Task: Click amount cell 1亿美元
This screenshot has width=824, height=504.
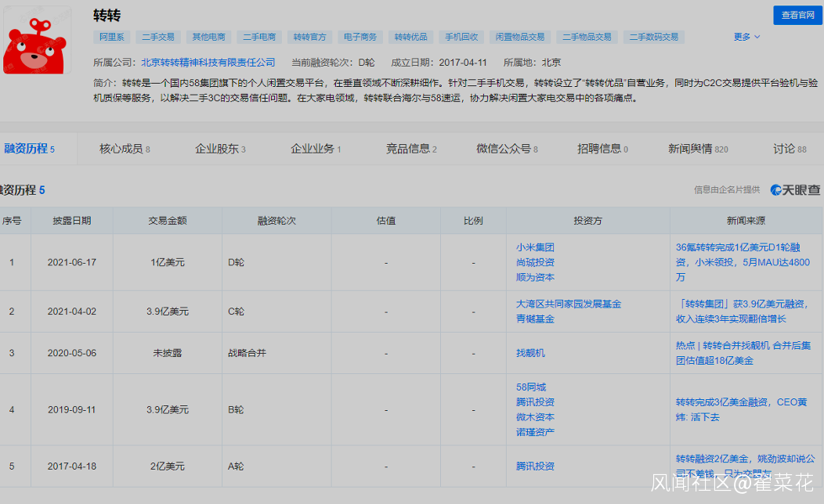Action: [x=168, y=262]
